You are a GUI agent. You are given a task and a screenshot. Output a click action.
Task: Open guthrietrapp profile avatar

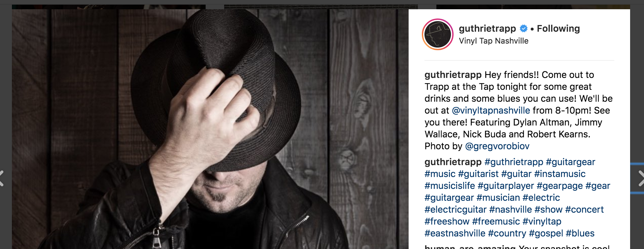point(438,34)
